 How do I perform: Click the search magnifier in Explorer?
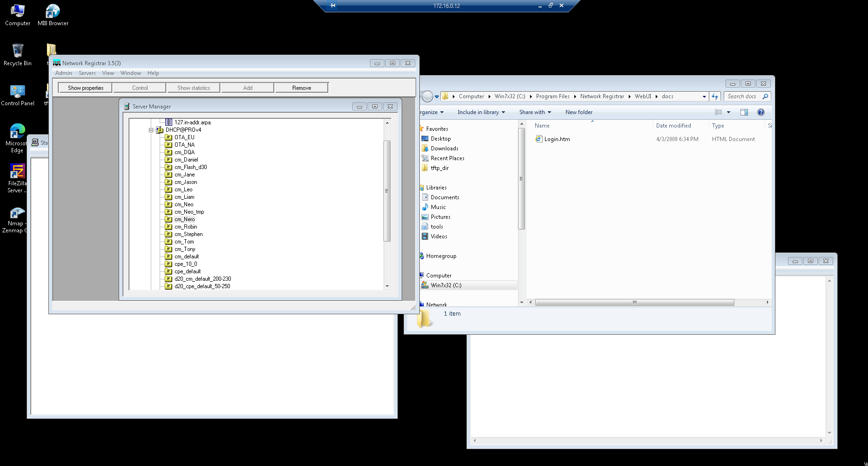[765, 96]
